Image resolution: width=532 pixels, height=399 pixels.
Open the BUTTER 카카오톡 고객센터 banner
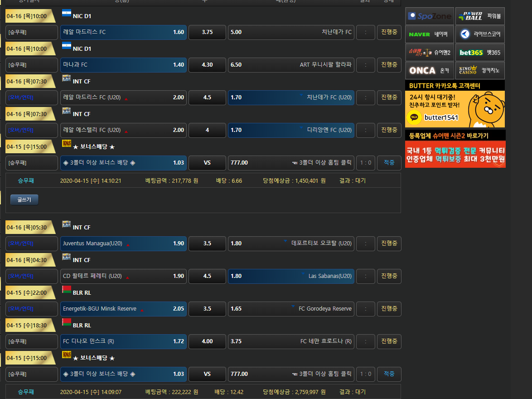(455, 104)
